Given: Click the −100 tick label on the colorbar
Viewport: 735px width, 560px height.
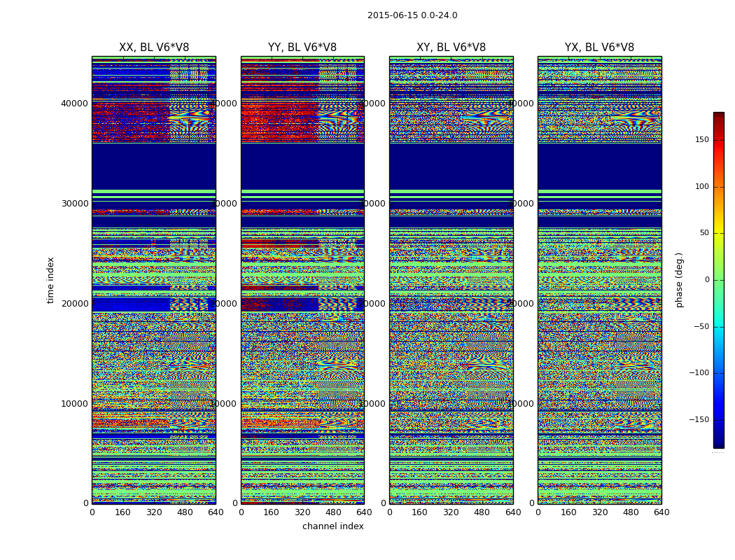Looking at the screenshot, I should pyautogui.click(x=699, y=373).
